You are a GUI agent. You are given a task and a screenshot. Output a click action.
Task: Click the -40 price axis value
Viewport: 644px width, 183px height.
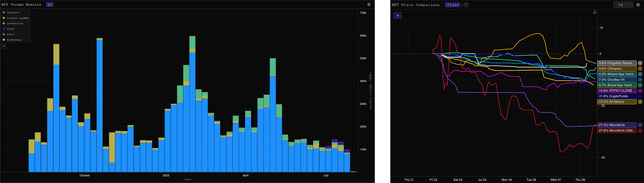pyautogui.click(x=602, y=157)
